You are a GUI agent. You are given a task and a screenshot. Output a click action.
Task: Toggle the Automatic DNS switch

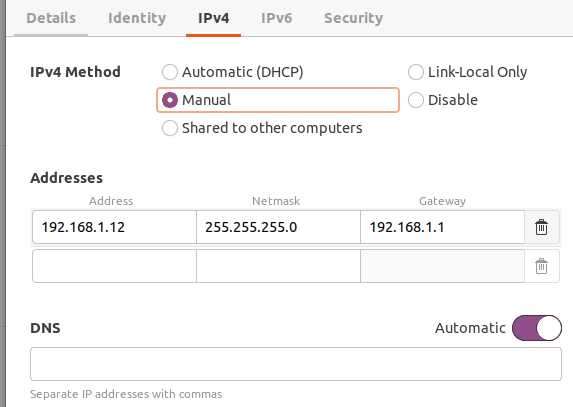537,328
